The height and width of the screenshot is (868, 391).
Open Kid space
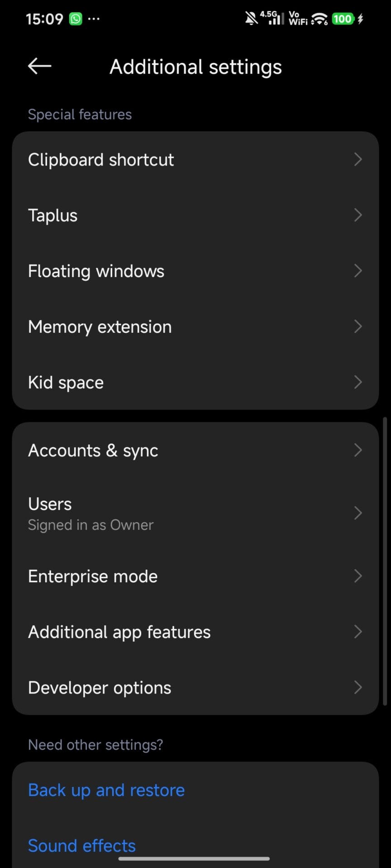66,382
